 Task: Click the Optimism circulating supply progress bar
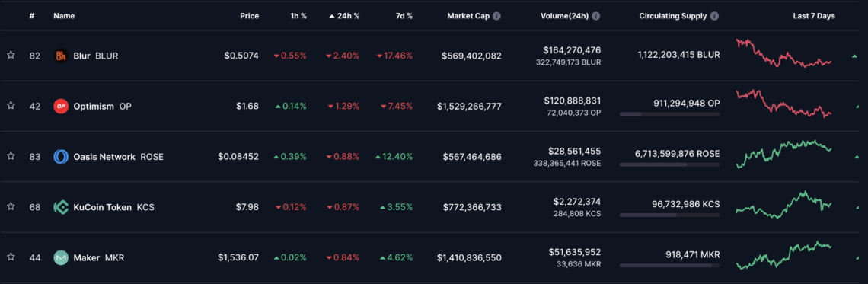(x=670, y=114)
